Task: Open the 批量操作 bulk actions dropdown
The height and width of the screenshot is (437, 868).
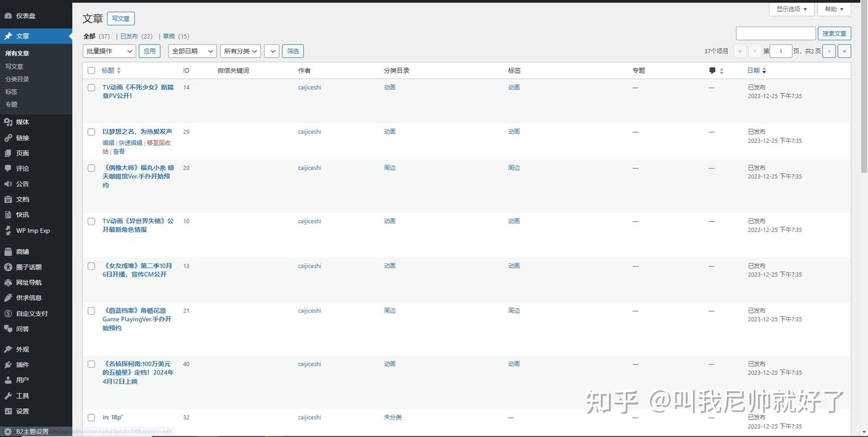Action: (108, 51)
